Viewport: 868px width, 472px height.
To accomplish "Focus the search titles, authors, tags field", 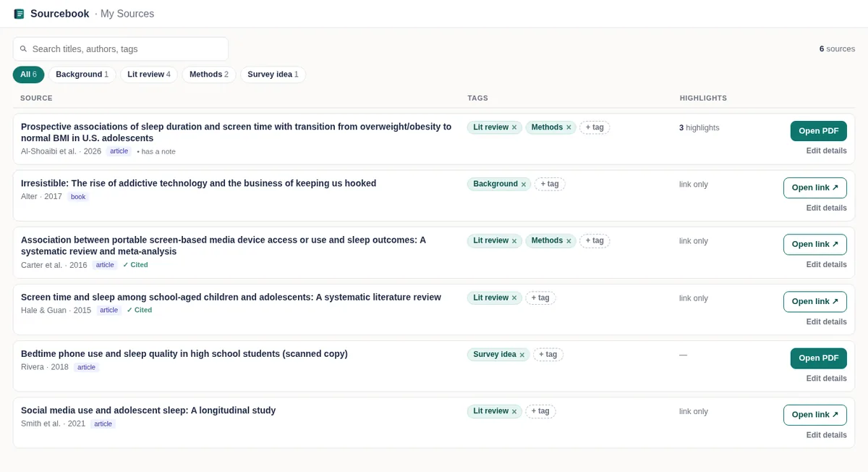I will [121, 49].
